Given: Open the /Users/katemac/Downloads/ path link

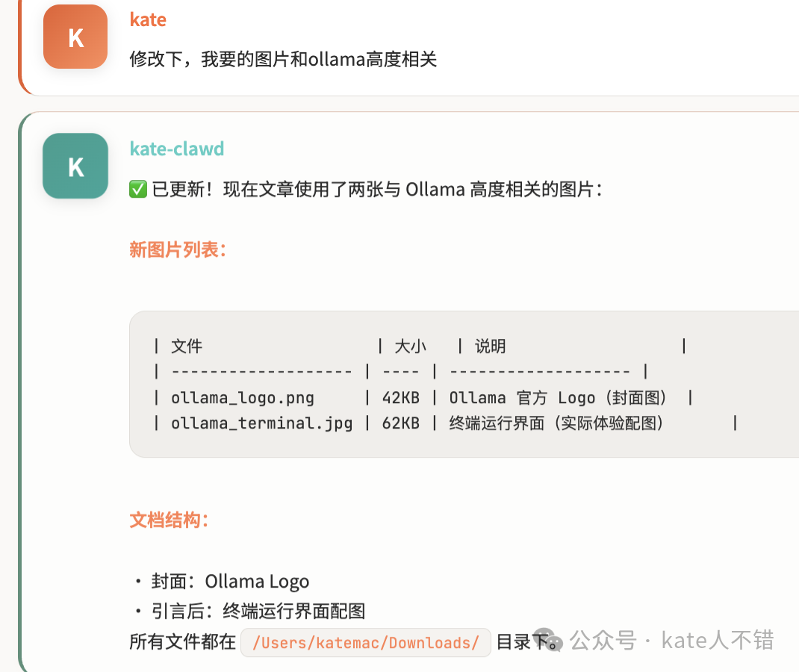Looking at the screenshot, I should coord(365,642).
